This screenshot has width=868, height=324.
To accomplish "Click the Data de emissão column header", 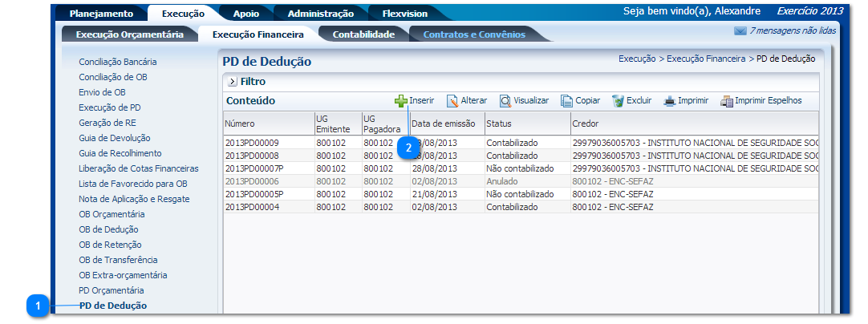I will [444, 124].
